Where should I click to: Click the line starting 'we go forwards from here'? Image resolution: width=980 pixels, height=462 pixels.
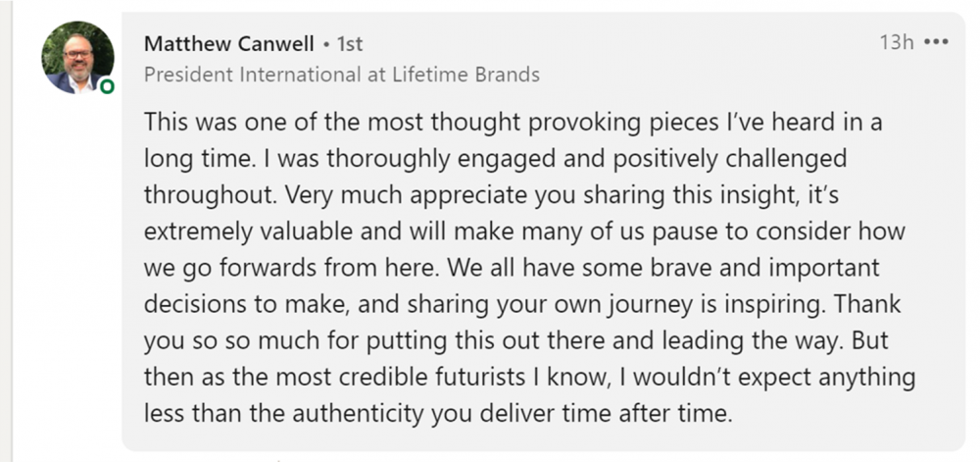point(512,268)
